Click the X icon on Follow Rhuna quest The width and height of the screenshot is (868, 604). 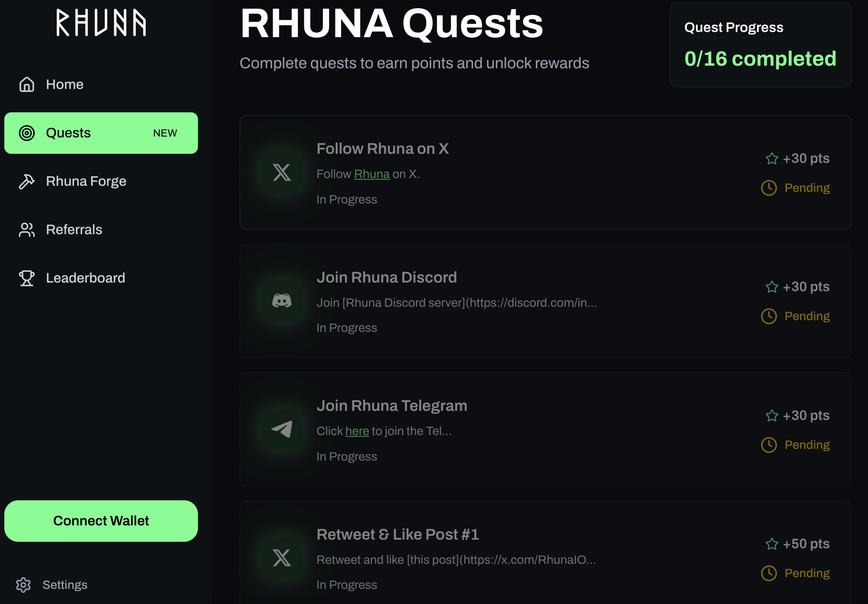(x=282, y=172)
